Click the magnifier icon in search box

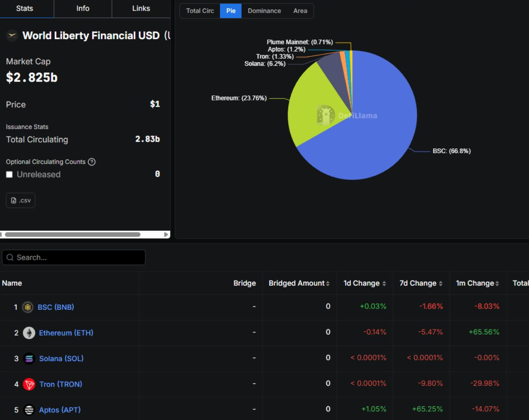click(10, 258)
